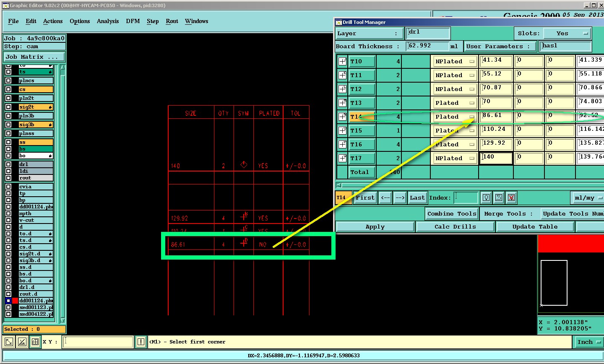Click the red color swatch for dd001124.pla layer
Viewport: 604px width, 364px height.
point(15,301)
